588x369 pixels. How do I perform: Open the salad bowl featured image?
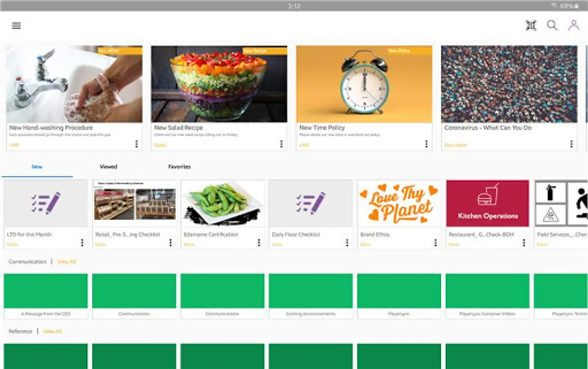[x=219, y=84]
